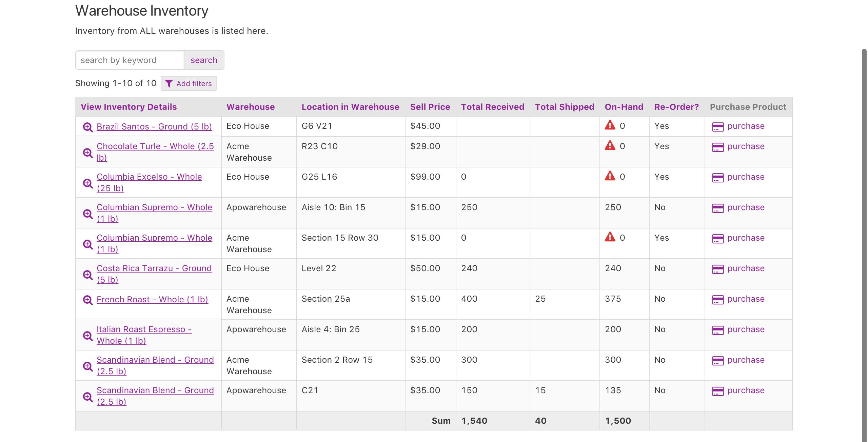Click the credit card icon for French Roast purchase
The height and width of the screenshot is (442, 868).
[x=718, y=299]
